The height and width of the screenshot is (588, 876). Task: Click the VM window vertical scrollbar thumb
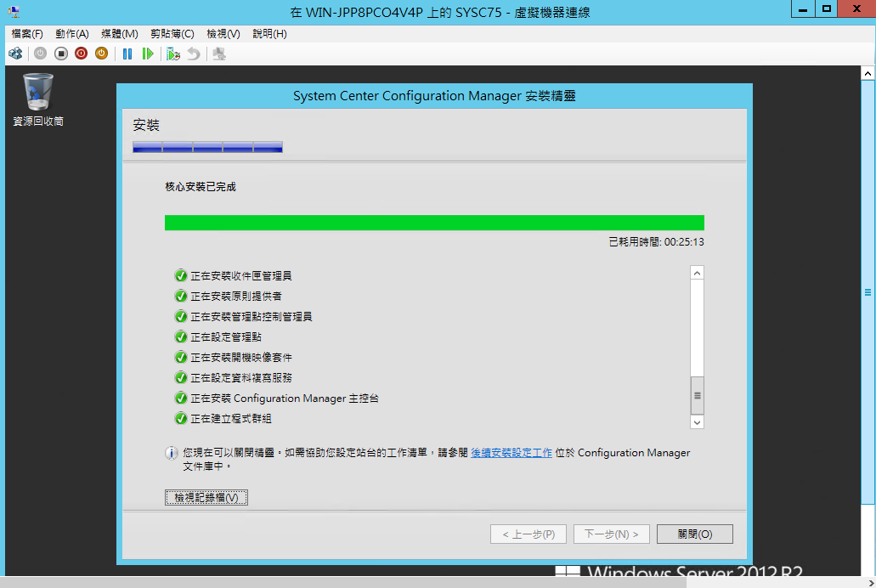868,291
